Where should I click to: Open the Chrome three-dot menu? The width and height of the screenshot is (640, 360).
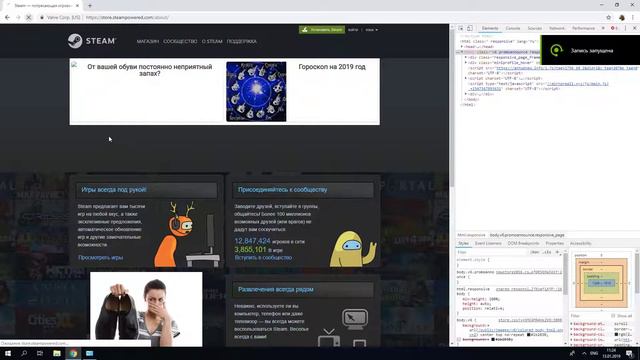pos(633,18)
